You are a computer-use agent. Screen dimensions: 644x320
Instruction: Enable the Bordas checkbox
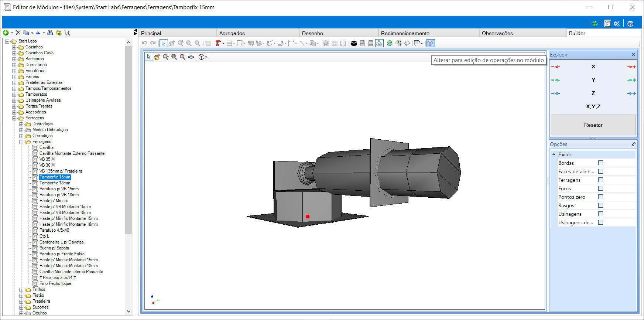coord(600,163)
